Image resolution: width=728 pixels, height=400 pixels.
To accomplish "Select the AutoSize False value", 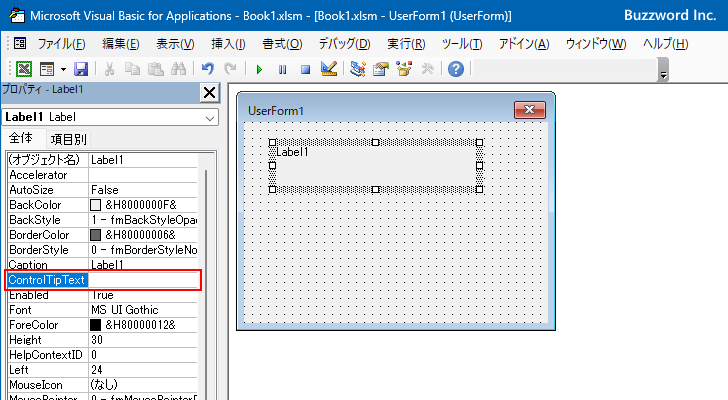I will [143, 190].
